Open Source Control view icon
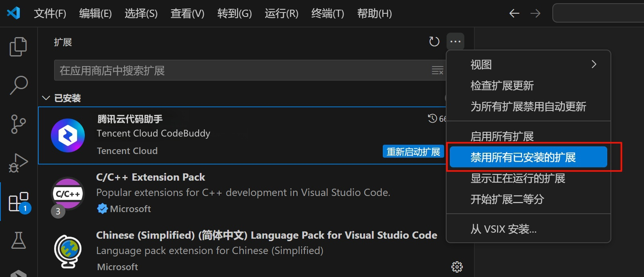Screen dimensions: 644x277 point(18,124)
